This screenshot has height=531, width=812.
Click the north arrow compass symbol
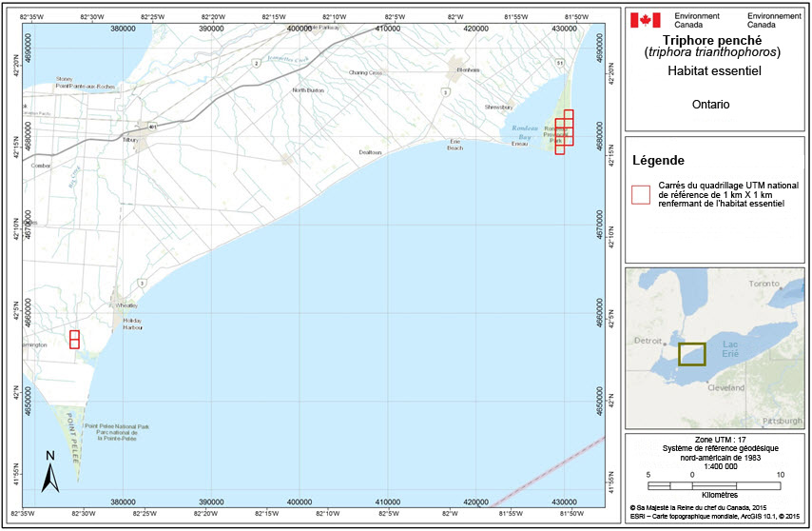(x=49, y=468)
